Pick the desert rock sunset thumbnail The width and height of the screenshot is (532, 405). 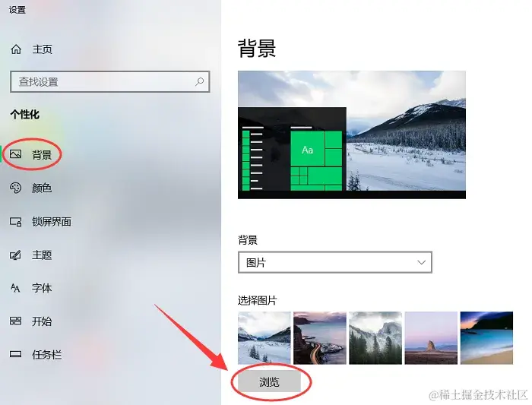coord(431,338)
